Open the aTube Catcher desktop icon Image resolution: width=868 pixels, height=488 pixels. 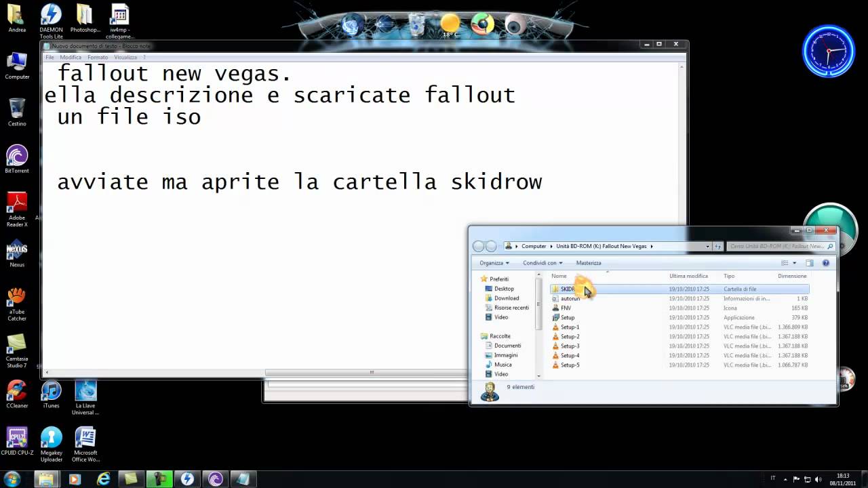click(17, 304)
